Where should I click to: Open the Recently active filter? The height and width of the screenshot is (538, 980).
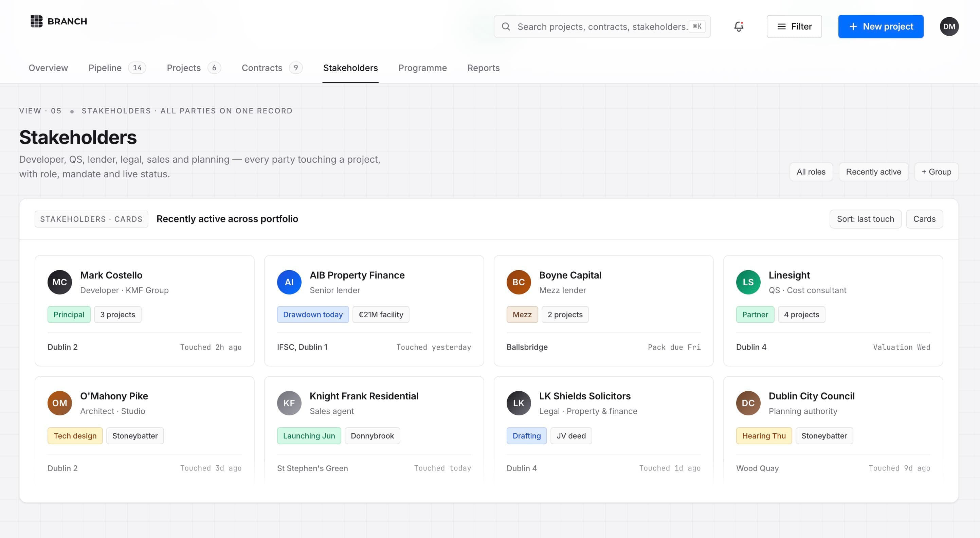click(873, 172)
